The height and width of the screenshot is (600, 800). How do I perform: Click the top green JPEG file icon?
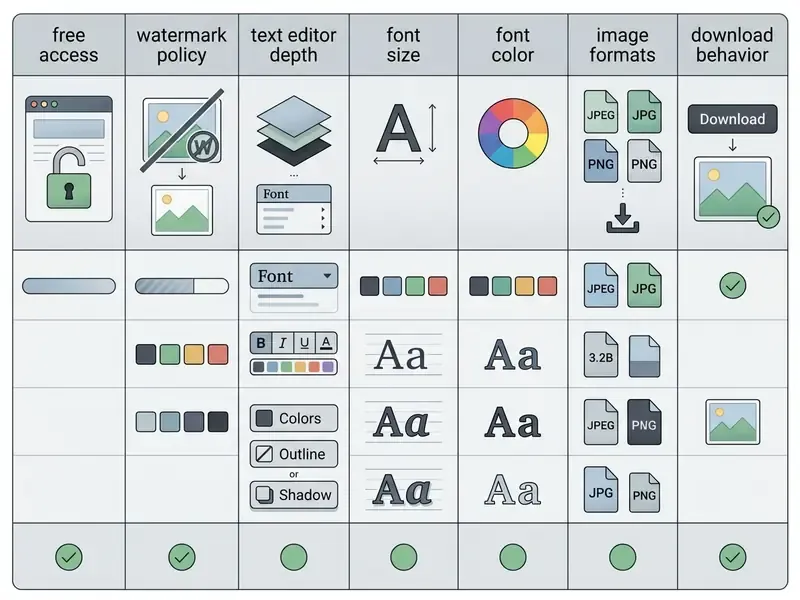[x=601, y=112]
